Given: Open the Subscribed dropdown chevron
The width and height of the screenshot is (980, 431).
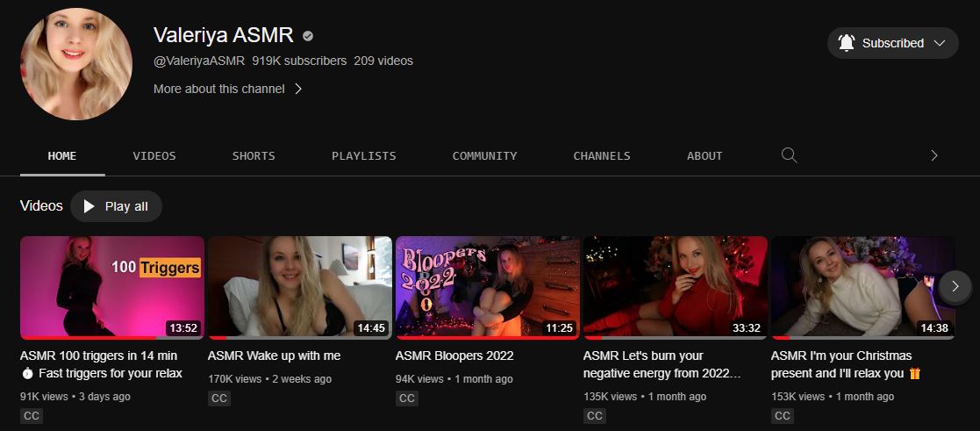Looking at the screenshot, I should click(x=940, y=43).
